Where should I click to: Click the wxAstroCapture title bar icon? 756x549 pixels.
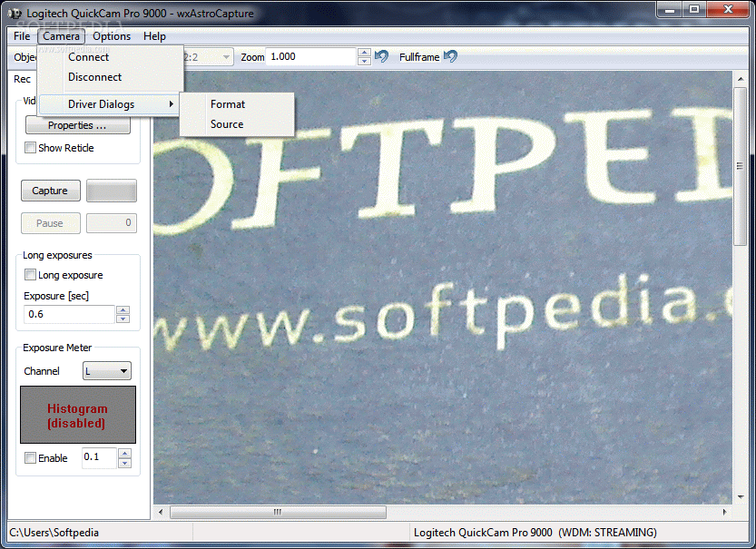(x=15, y=14)
